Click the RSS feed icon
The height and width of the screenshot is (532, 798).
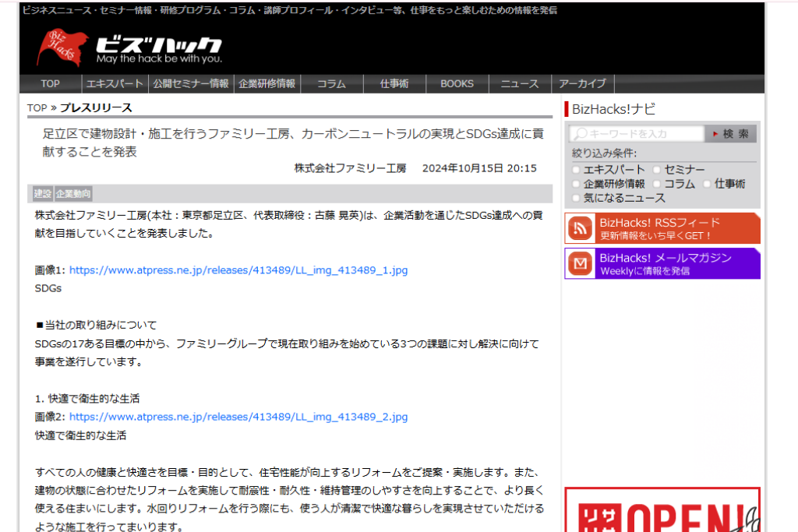(580, 228)
